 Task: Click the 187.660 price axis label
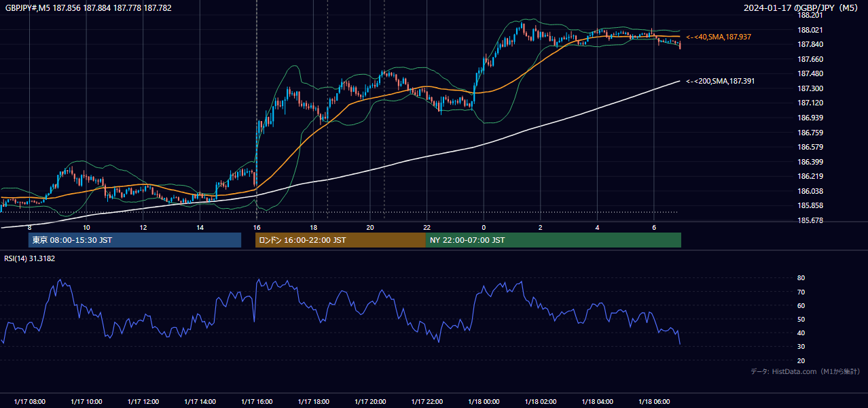810,59
